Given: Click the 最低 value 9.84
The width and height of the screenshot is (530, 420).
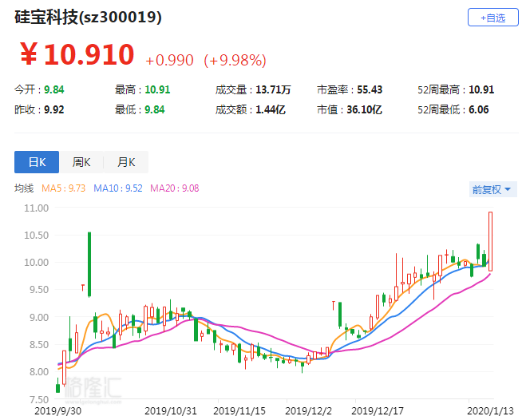Looking at the screenshot, I should 155,109.
